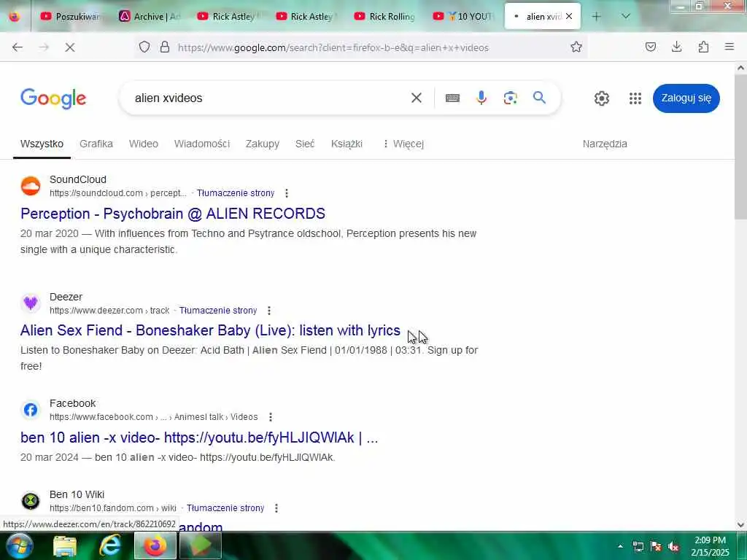Viewport: 747px width, 560px height.
Task: Click Tłumaczenie strony for Deezer result
Action: point(218,311)
